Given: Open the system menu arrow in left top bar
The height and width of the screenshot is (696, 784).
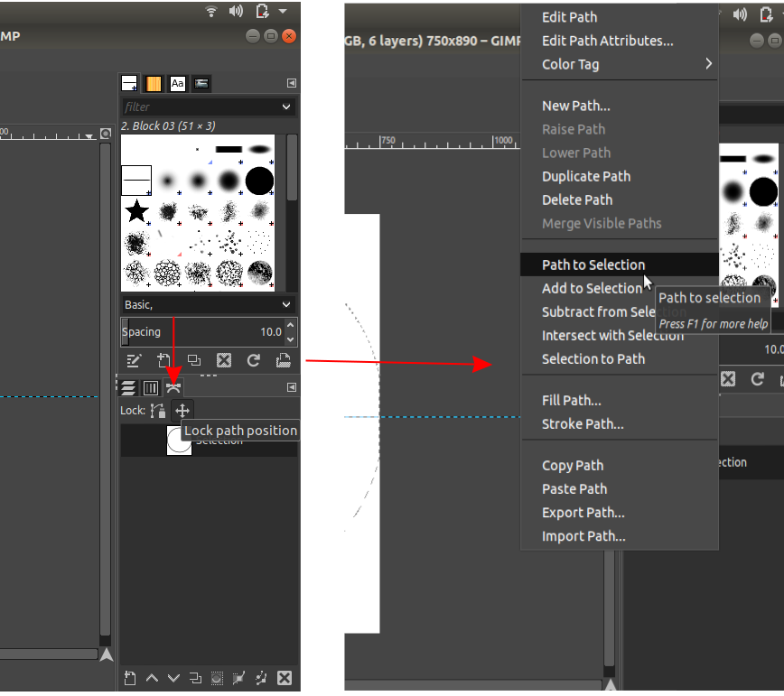Looking at the screenshot, I should click(283, 11).
